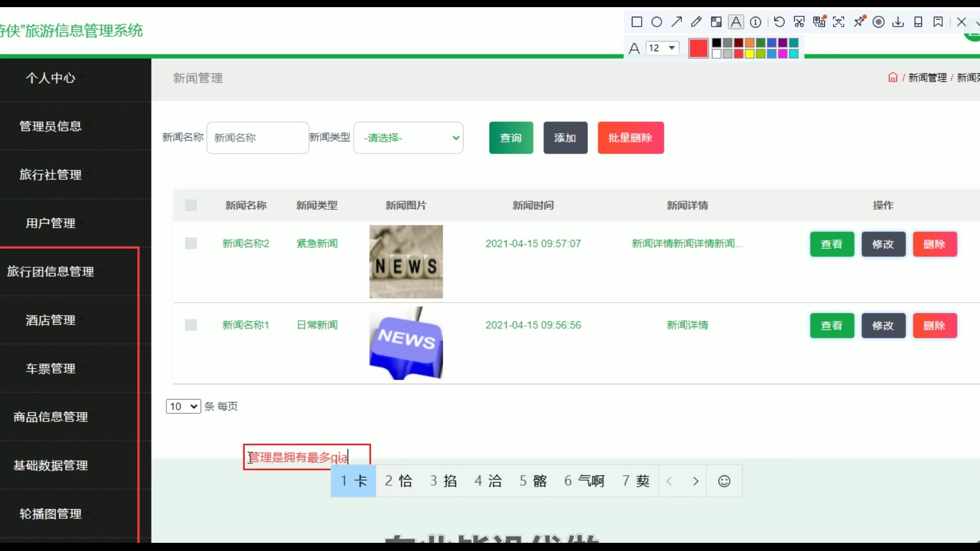980x551 pixels.
Task: Open emoji panel in the IME candidate bar
Action: (724, 481)
